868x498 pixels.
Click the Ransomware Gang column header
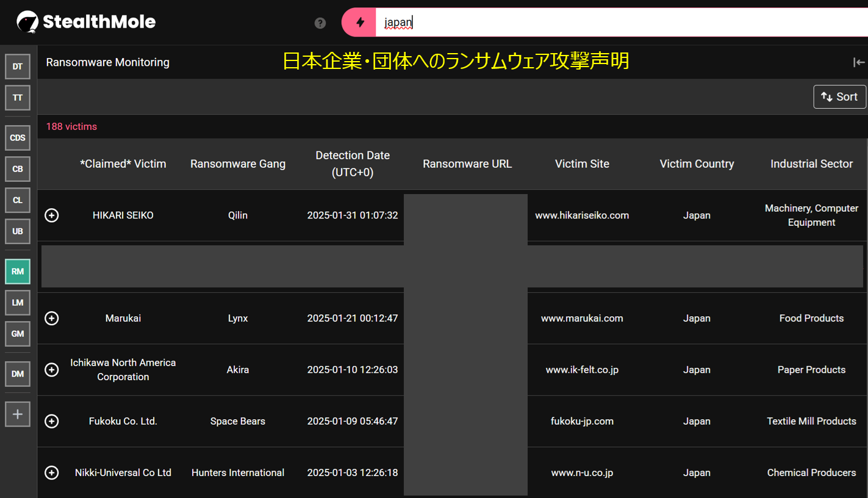pos(238,164)
